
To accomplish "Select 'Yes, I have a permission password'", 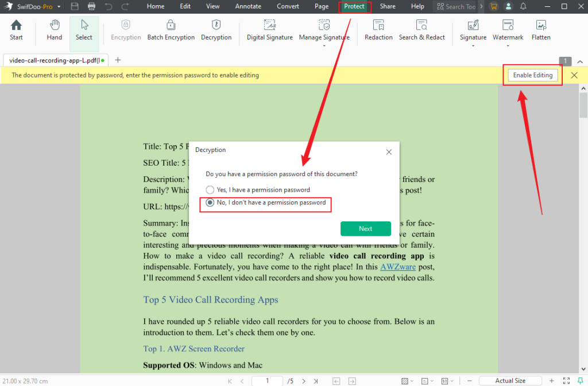I will [210, 189].
